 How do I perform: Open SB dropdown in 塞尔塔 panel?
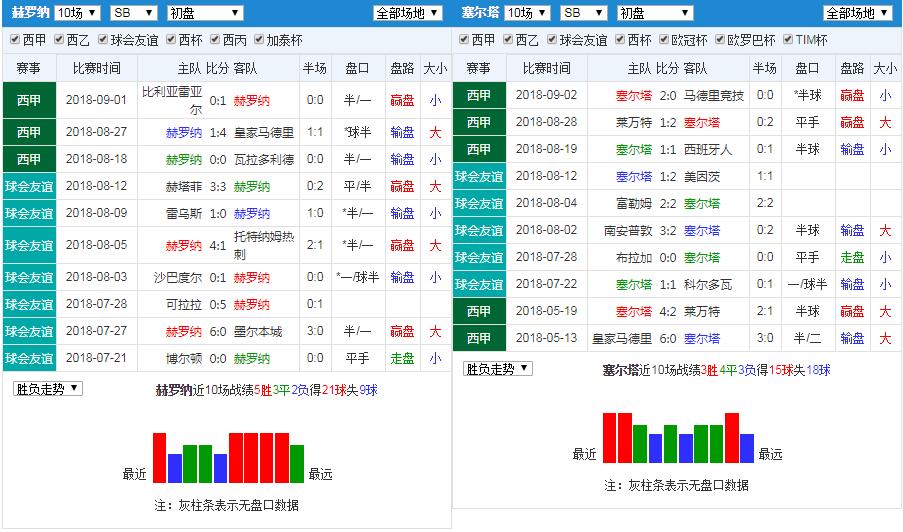584,13
